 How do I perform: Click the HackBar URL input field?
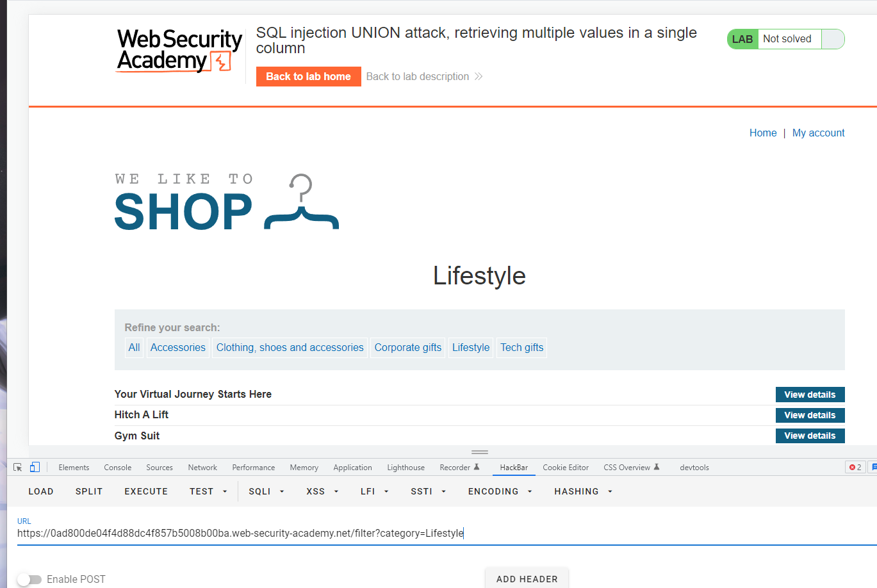pyautogui.click(x=447, y=533)
